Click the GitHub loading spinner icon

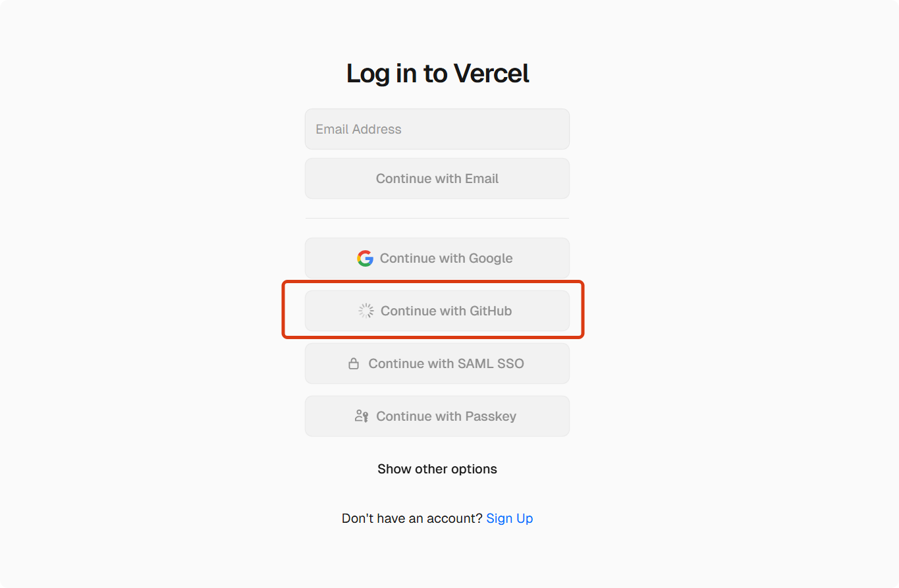[366, 311]
